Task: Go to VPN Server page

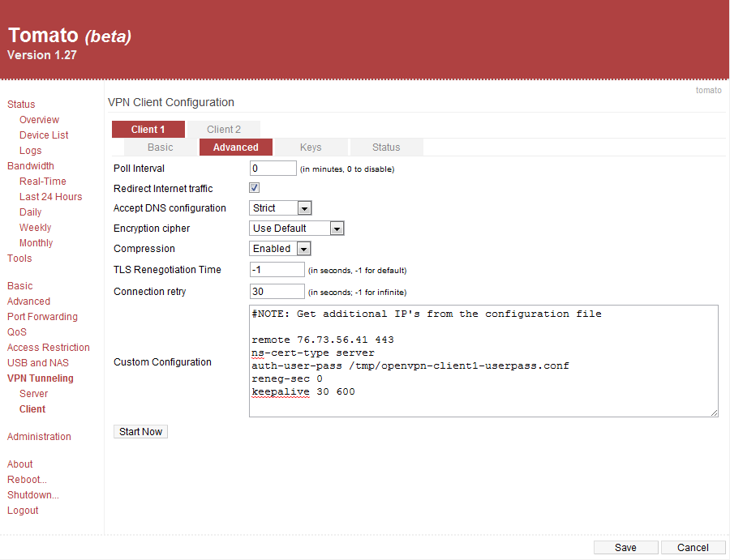Action: pyautogui.click(x=33, y=394)
